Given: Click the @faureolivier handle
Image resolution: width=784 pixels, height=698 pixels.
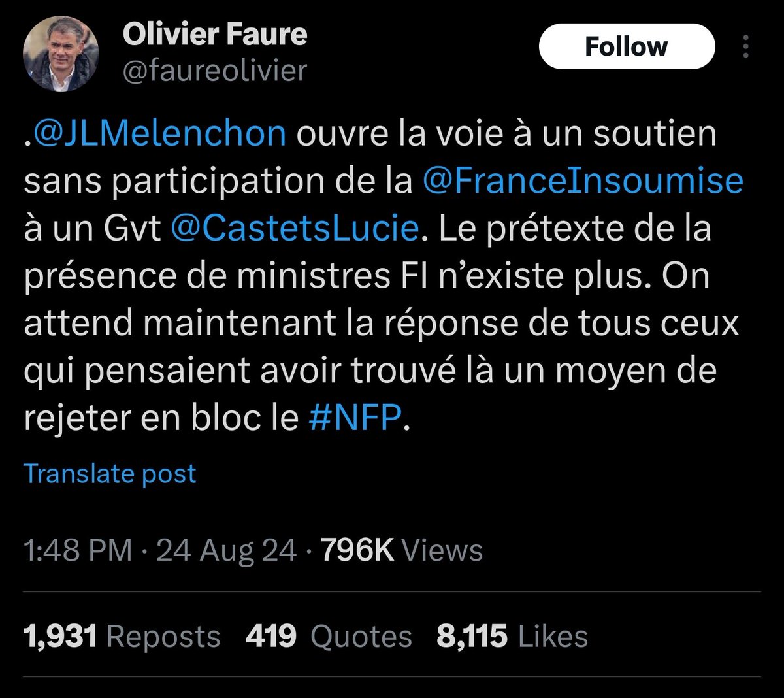Looking at the screenshot, I should point(214,70).
